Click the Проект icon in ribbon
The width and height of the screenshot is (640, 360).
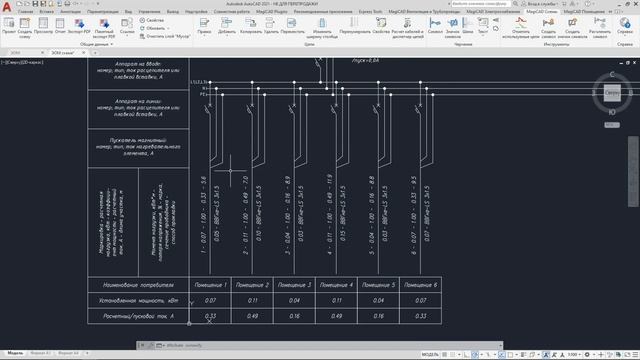9,25
